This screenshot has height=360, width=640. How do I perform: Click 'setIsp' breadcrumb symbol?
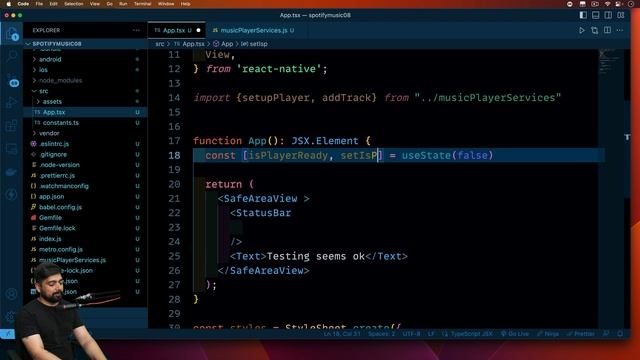[254, 44]
